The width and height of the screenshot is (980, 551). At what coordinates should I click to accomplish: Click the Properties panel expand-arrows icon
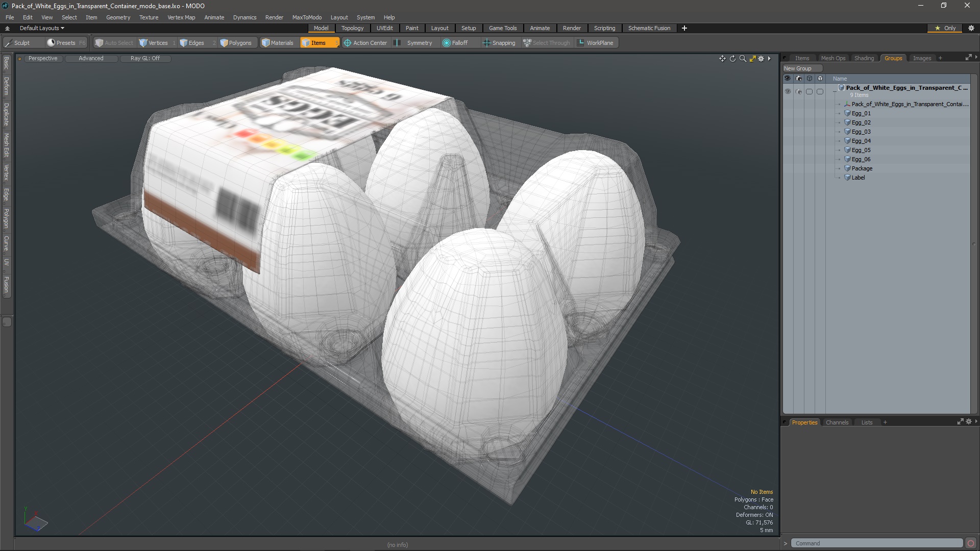click(960, 422)
